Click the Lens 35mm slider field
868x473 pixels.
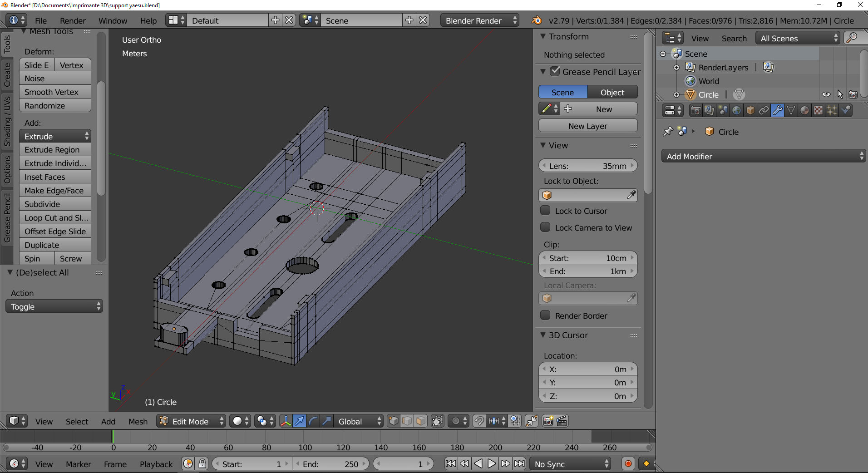click(588, 166)
